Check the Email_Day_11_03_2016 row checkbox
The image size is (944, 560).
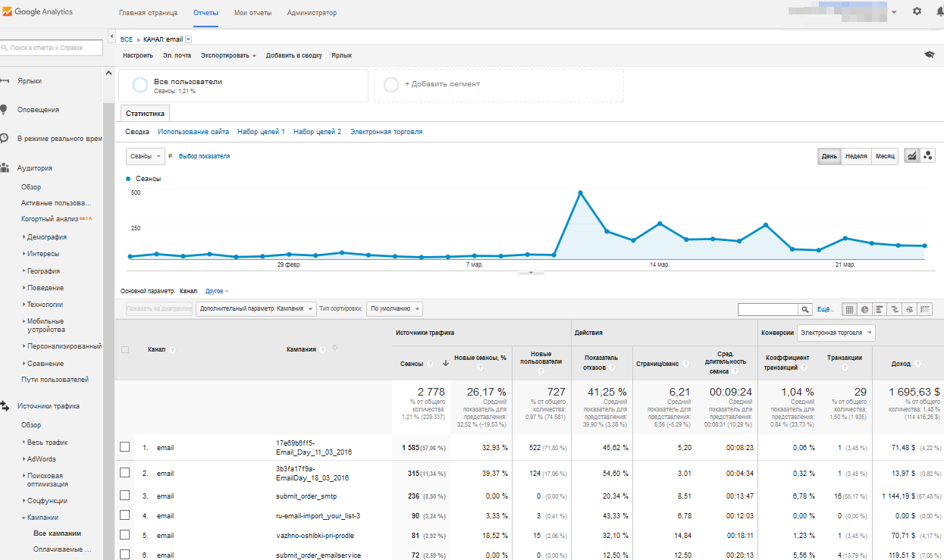(125, 447)
